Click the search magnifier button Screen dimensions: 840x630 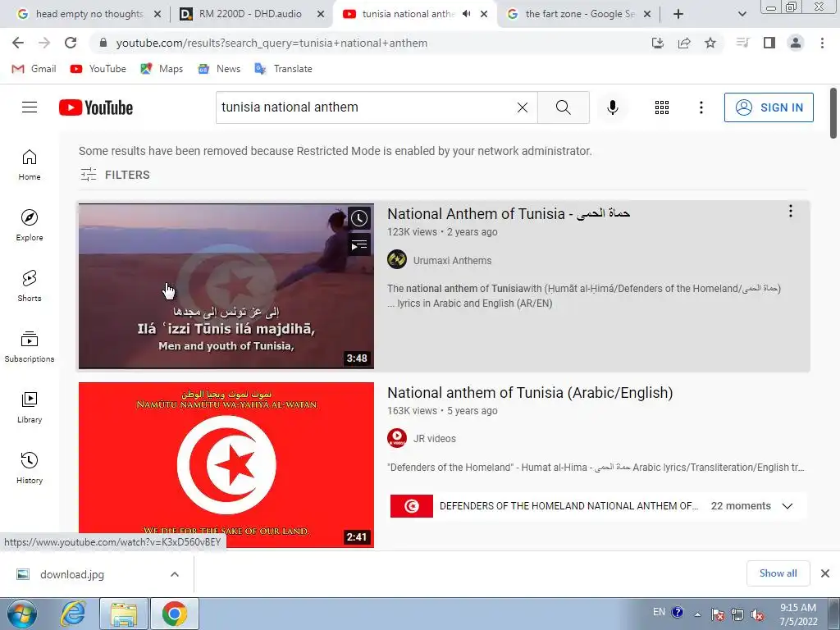(563, 107)
